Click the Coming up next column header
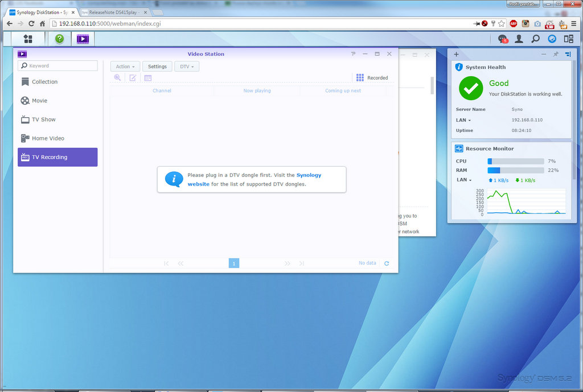Screen dimensions: 583x392 pos(343,90)
